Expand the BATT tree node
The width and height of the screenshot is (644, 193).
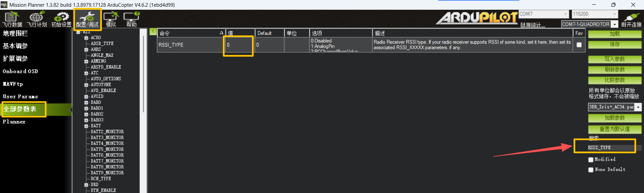(x=86, y=126)
